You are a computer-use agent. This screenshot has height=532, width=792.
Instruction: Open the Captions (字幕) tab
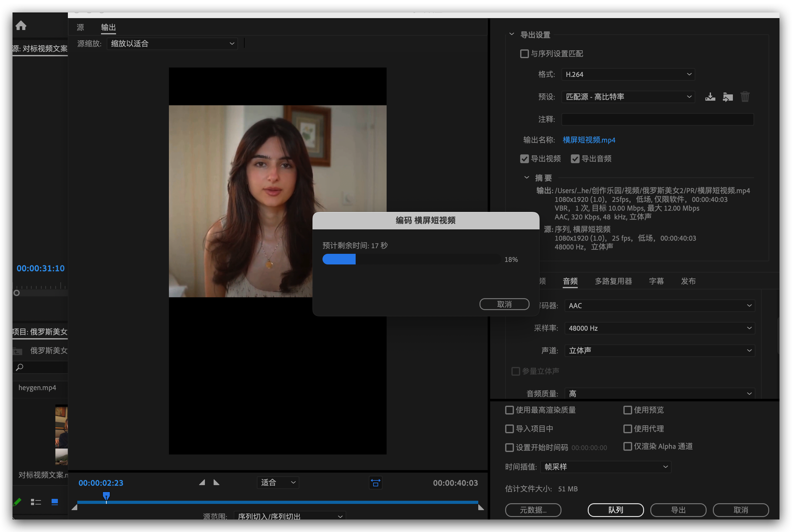point(656,281)
